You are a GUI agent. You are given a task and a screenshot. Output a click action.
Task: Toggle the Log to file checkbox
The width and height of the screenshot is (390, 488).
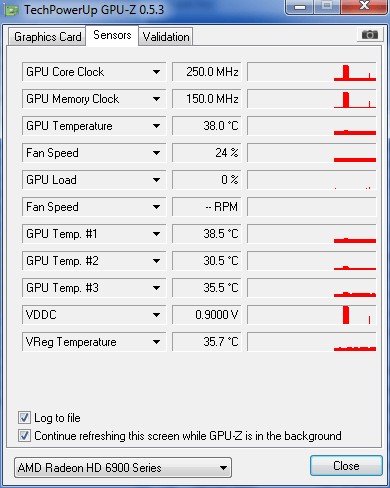pyautogui.click(x=24, y=418)
